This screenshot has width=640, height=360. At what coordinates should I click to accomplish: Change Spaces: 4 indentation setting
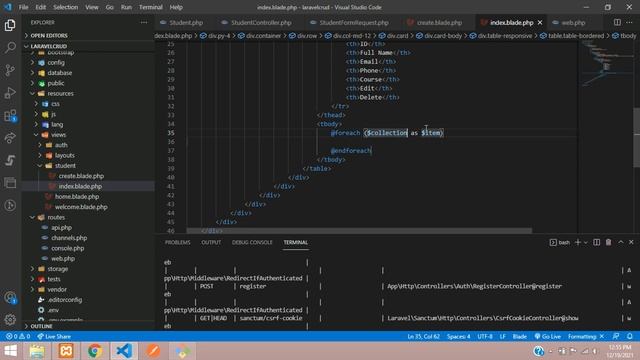coord(458,336)
